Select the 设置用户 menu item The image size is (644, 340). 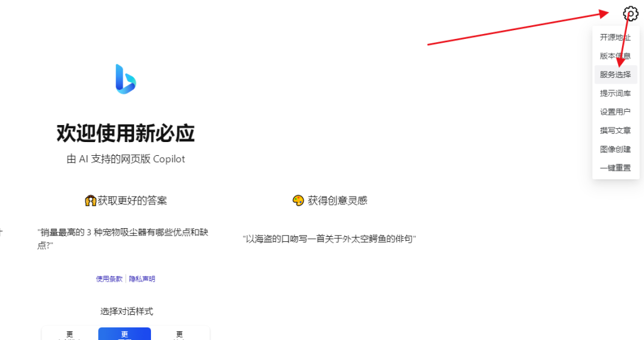[x=616, y=112]
